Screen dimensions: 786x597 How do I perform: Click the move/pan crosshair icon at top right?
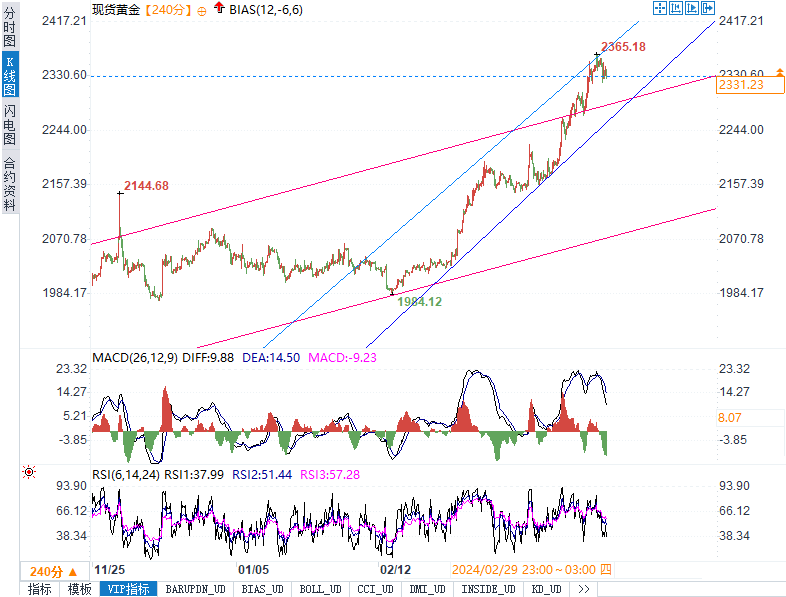pos(660,8)
